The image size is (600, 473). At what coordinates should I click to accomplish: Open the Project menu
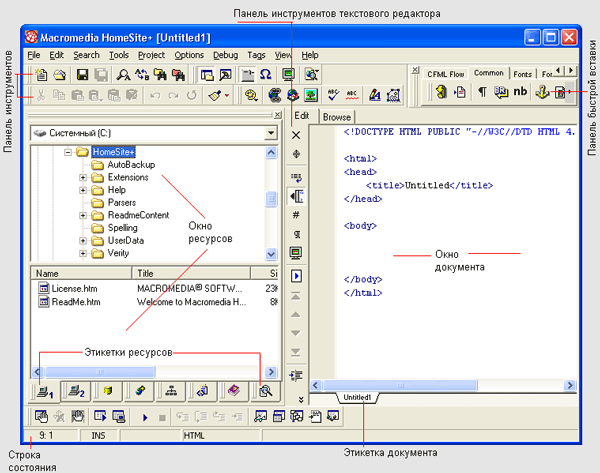coord(151,55)
